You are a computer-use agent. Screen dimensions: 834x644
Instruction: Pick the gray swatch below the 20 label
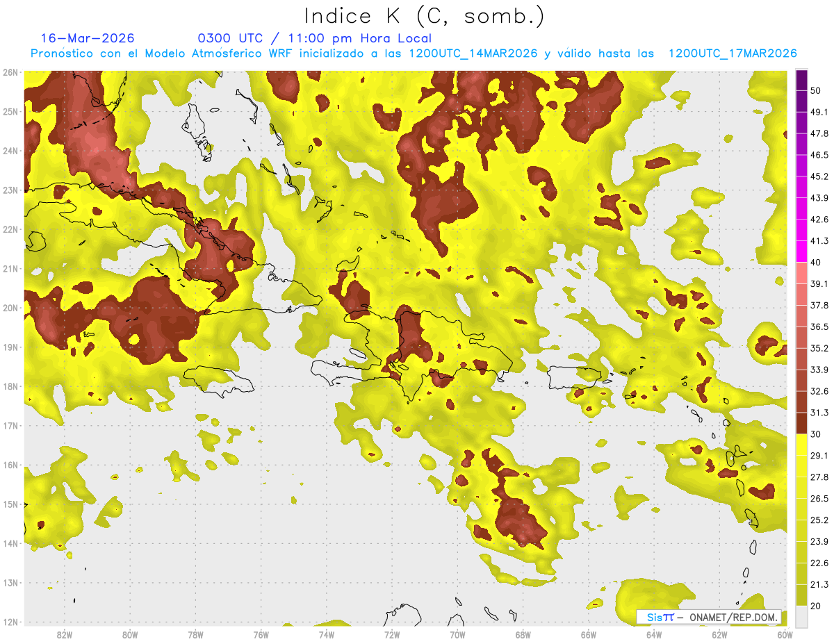coord(801,616)
